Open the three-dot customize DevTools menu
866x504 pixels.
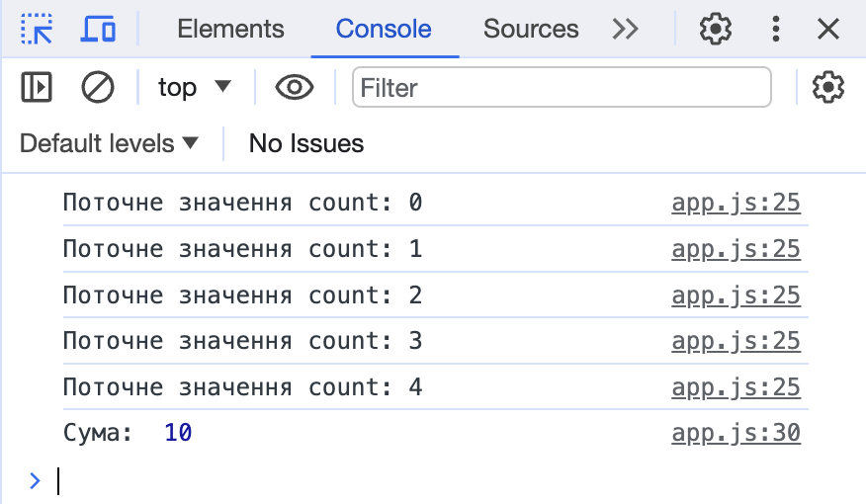pyautogui.click(x=776, y=30)
